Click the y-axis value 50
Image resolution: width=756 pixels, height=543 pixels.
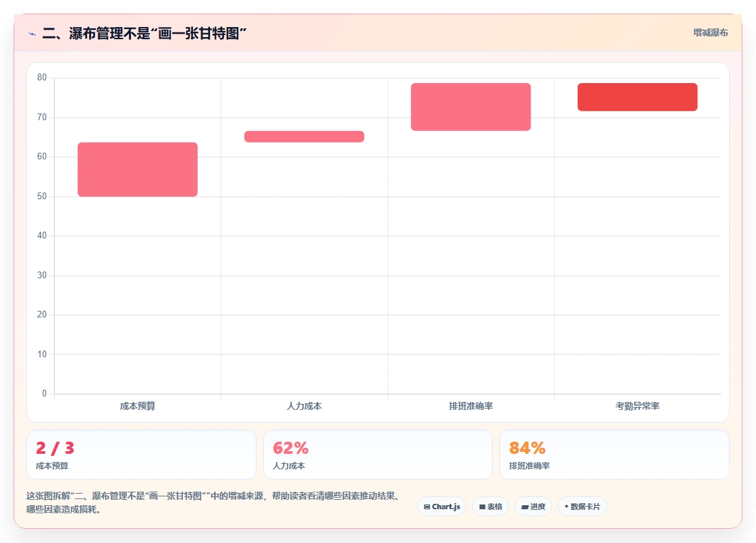tap(42, 197)
